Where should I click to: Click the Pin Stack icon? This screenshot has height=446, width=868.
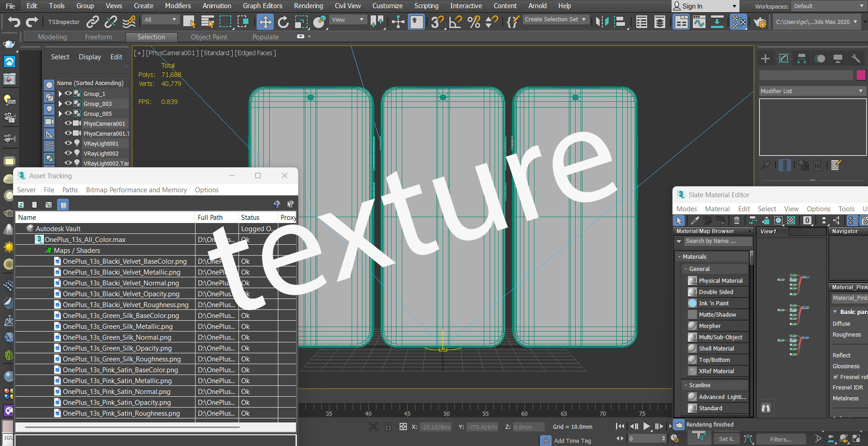(x=766, y=165)
